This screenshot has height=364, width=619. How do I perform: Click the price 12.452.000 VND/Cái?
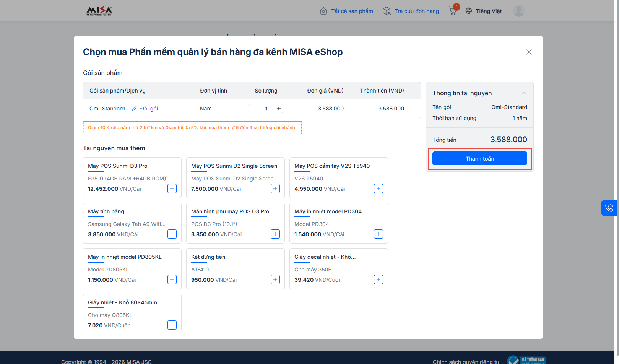(x=114, y=189)
